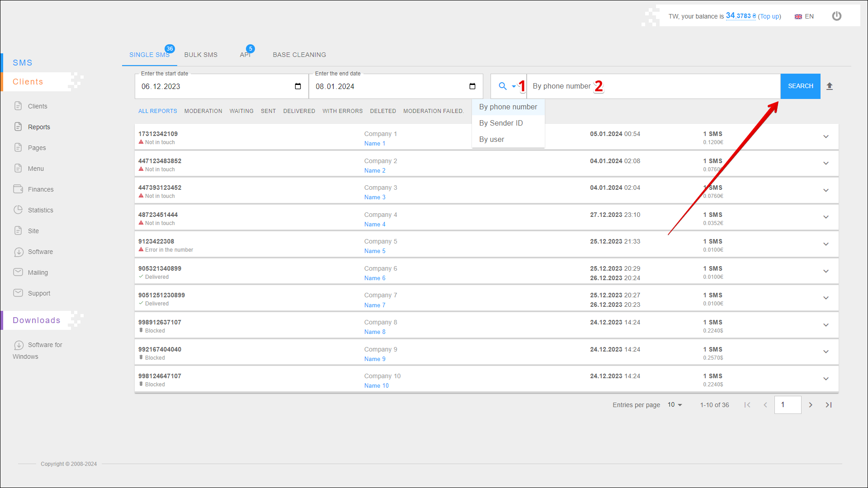Image resolution: width=868 pixels, height=488 pixels.
Task: Filter reports by Delivered status
Action: point(299,111)
